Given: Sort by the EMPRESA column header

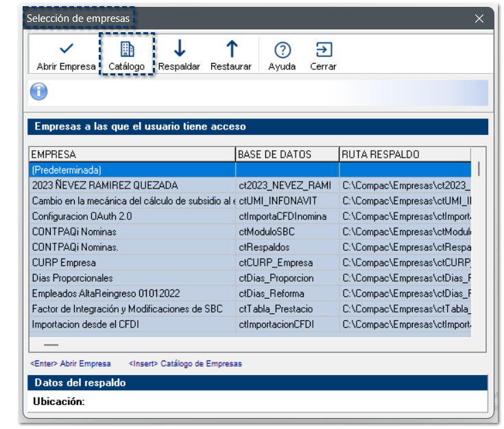Looking at the screenshot, I should tap(132, 154).
